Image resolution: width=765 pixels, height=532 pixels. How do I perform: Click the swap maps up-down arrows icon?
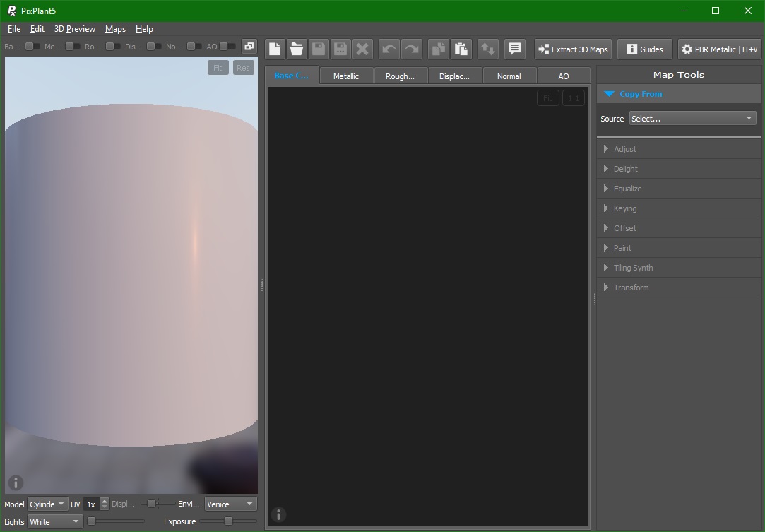(487, 49)
